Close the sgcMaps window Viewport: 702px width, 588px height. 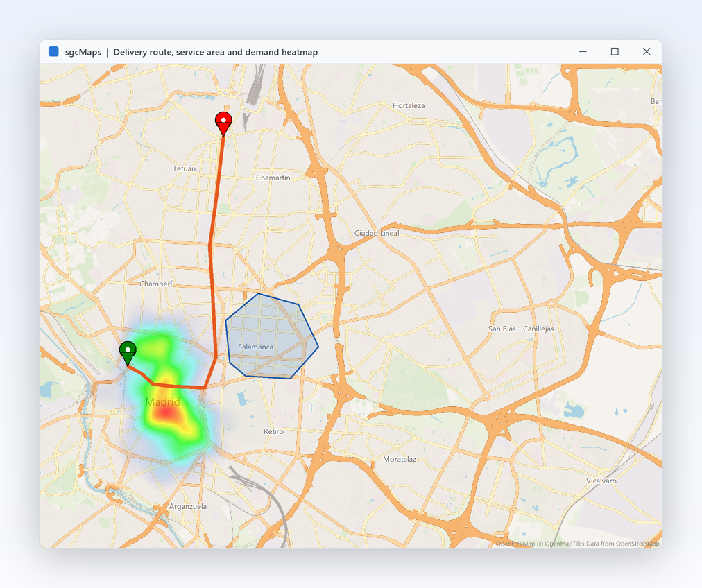click(647, 51)
